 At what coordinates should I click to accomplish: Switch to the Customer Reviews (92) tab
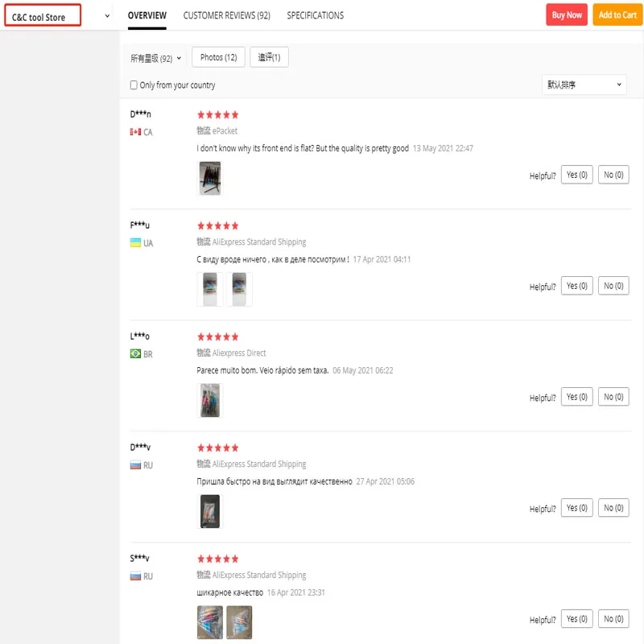(226, 15)
